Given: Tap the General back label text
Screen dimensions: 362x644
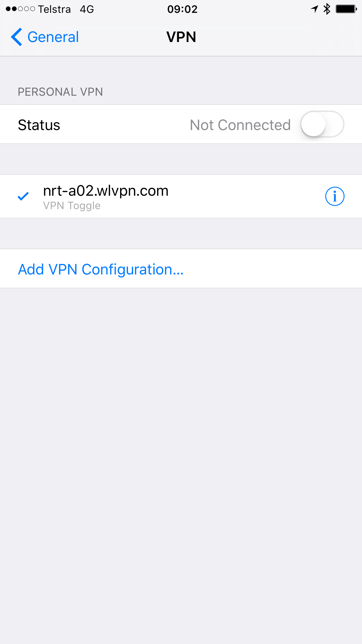Looking at the screenshot, I should click(53, 37).
